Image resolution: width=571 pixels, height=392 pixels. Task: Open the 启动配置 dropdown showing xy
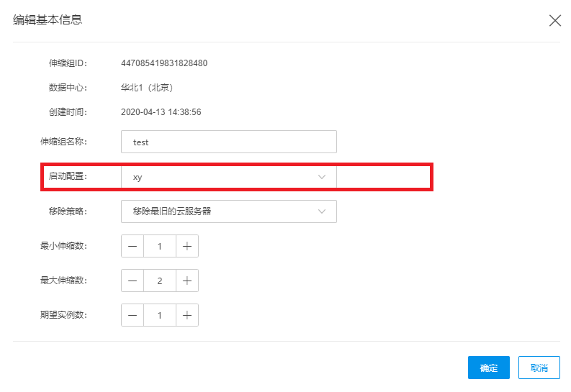tap(228, 177)
